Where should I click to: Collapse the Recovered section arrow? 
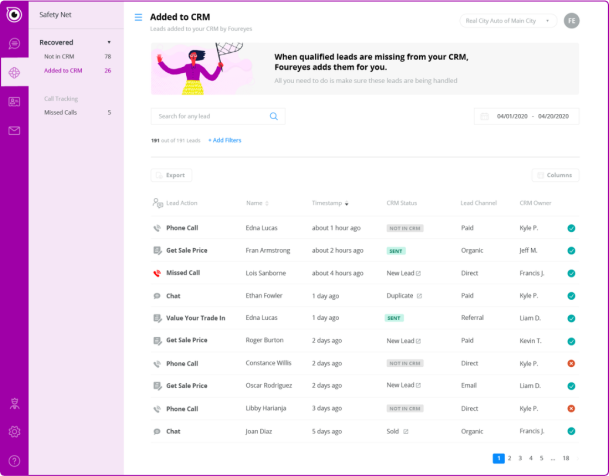click(x=108, y=42)
